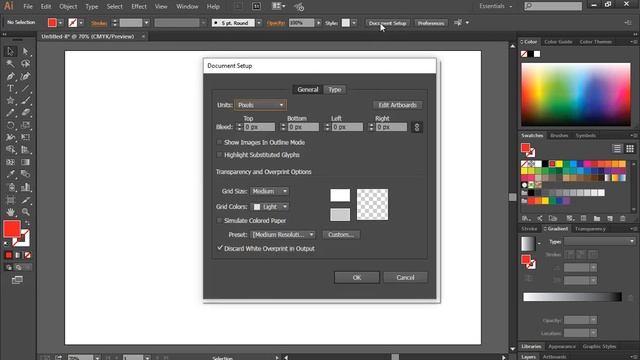
Task: Set fill to None in toolbox
Action: [27, 255]
